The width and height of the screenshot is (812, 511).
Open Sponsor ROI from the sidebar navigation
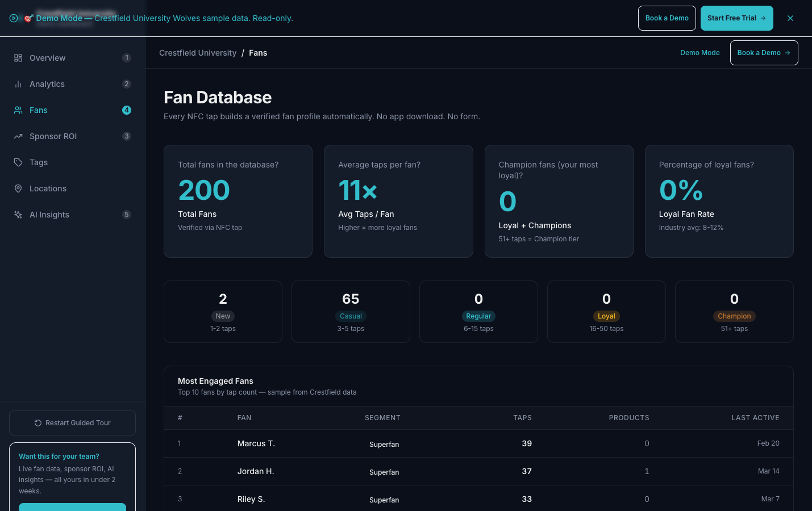coord(53,136)
